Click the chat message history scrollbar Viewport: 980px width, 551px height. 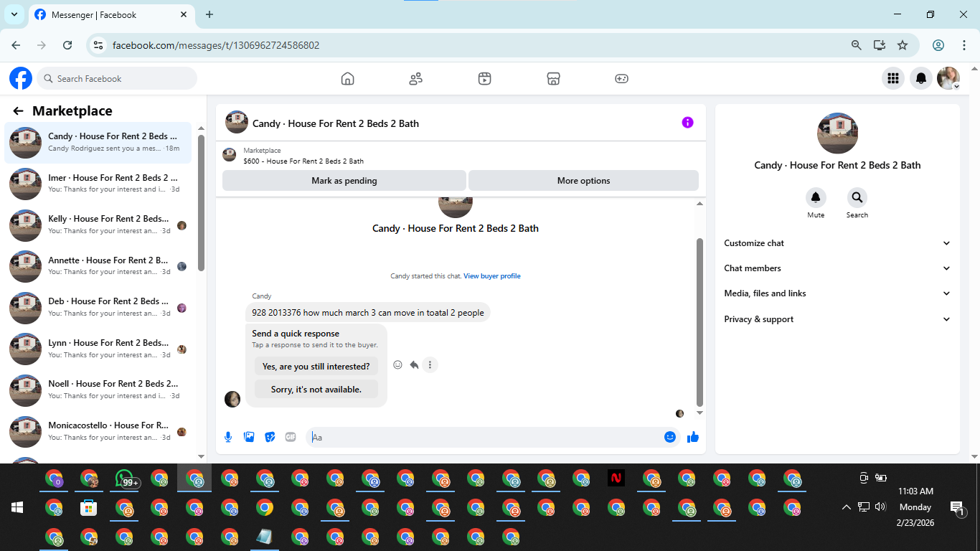tap(699, 322)
